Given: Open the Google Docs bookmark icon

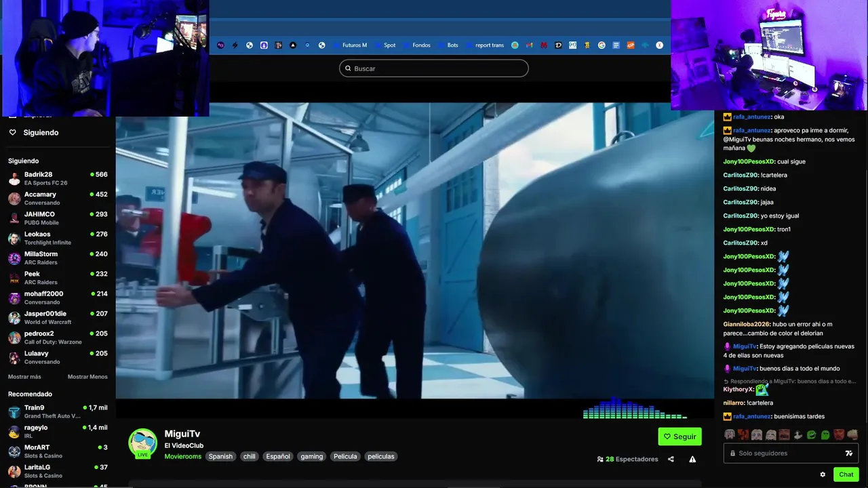Looking at the screenshot, I should coord(616,45).
